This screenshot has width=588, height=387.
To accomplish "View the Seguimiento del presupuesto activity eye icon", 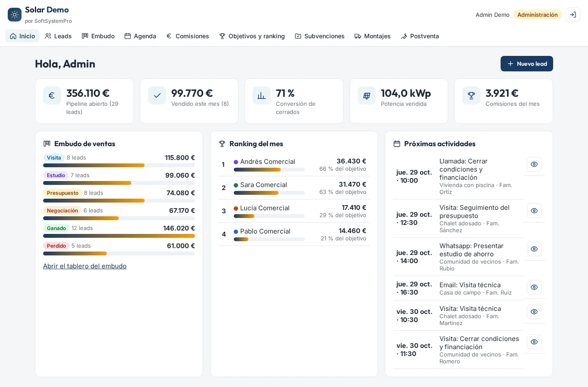I will [534, 211].
